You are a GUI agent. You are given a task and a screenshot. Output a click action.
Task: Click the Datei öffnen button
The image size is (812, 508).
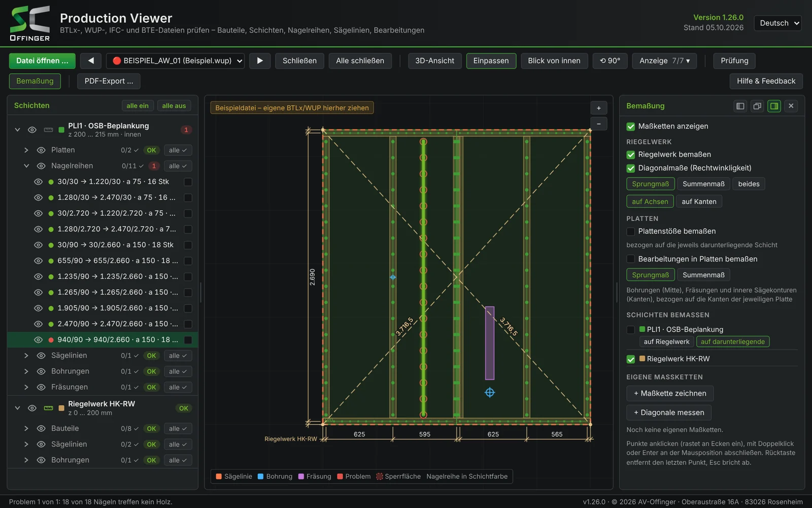pos(42,60)
